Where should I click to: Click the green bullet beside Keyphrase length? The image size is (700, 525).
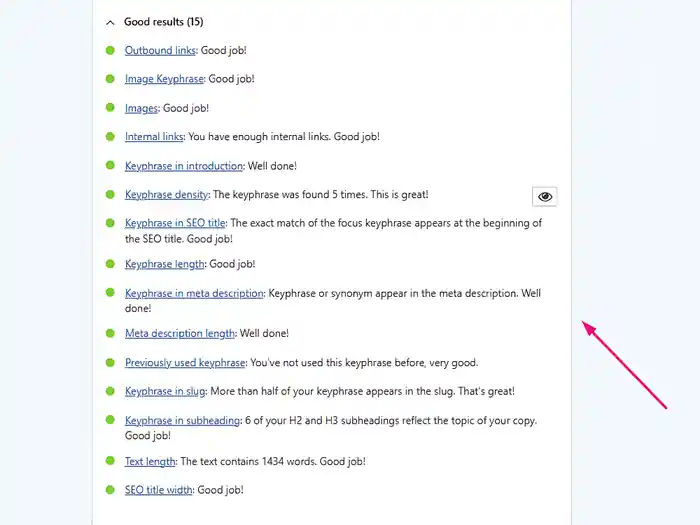click(x=110, y=263)
